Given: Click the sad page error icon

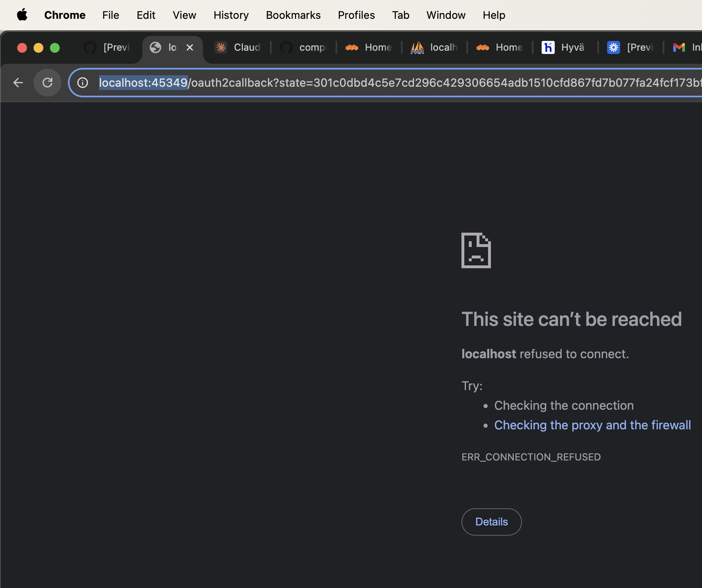Looking at the screenshot, I should pos(476,250).
